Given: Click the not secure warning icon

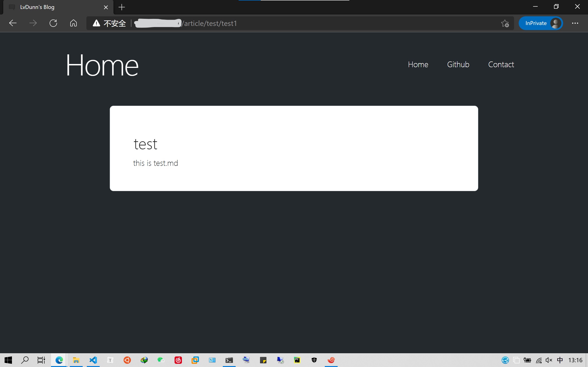Looking at the screenshot, I should 96,23.
